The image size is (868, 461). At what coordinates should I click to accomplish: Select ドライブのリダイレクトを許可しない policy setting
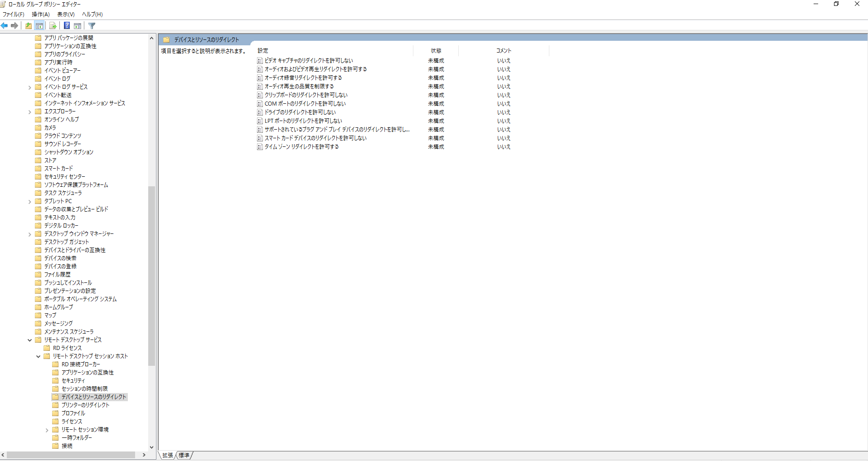pyautogui.click(x=300, y=112)
